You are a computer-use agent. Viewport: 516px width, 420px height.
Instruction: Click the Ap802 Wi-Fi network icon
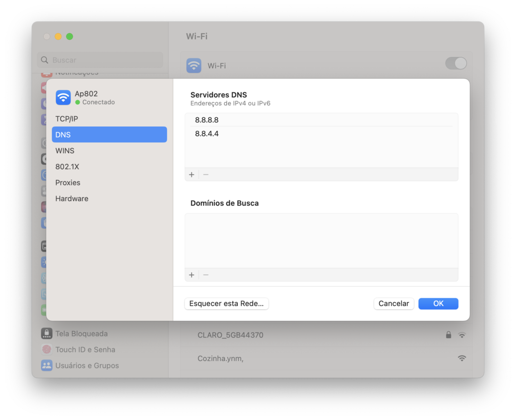(63, 98)
